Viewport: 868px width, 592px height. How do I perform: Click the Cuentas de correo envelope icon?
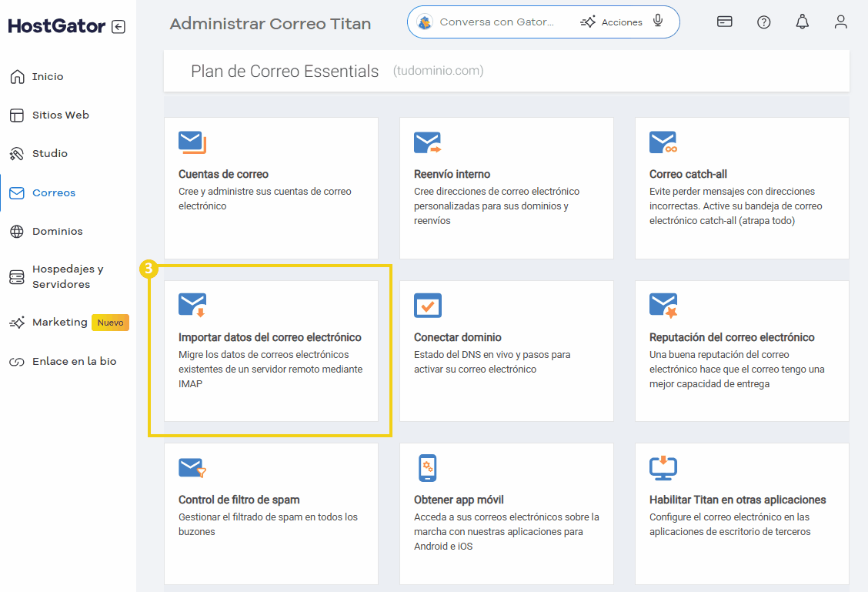192,143
